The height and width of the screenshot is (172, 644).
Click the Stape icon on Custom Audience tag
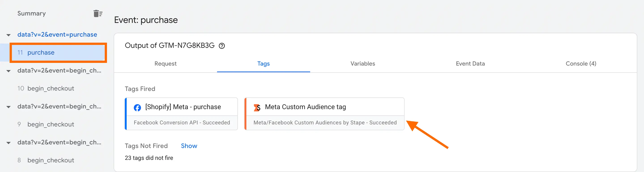(257, 108)
